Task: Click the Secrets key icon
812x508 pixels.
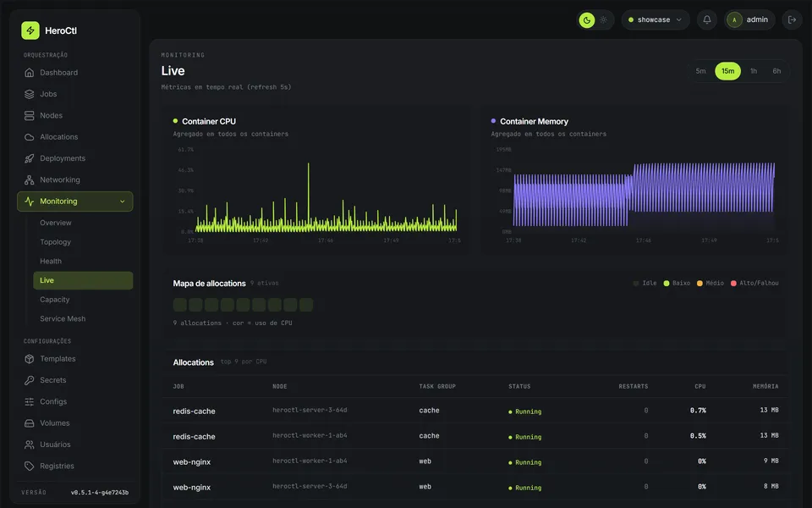Action: [29, 380]
